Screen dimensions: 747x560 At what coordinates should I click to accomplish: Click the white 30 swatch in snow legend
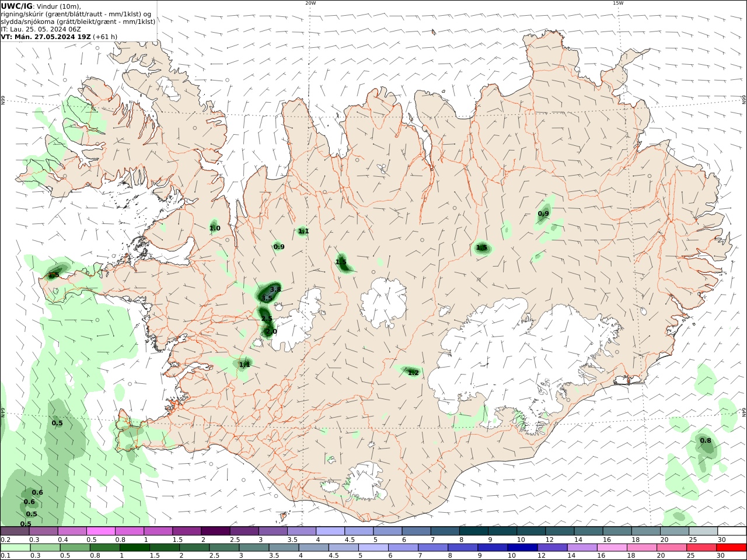point(732,531)
